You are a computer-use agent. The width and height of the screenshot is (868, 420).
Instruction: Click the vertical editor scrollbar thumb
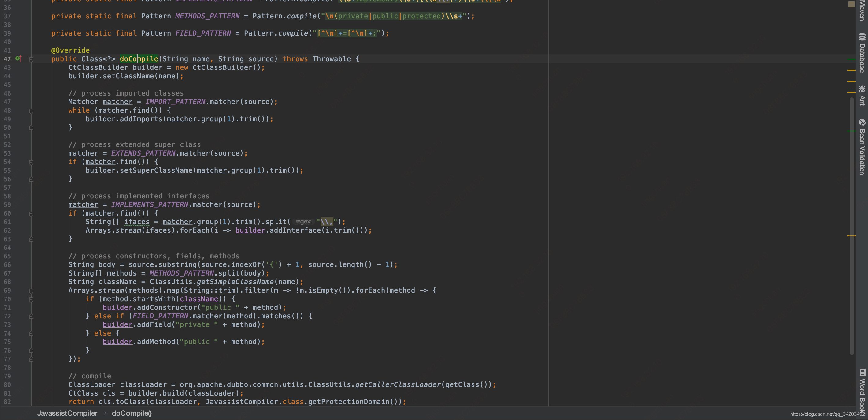click(851, 226)
